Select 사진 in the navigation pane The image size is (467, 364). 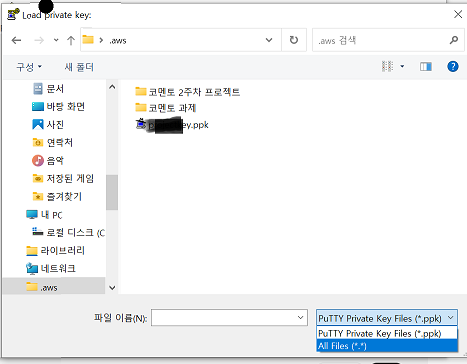tap(55, 125)
